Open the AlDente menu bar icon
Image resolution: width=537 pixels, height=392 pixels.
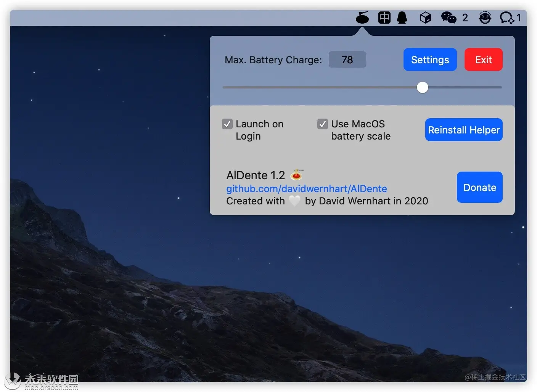[x=362, y=18]
